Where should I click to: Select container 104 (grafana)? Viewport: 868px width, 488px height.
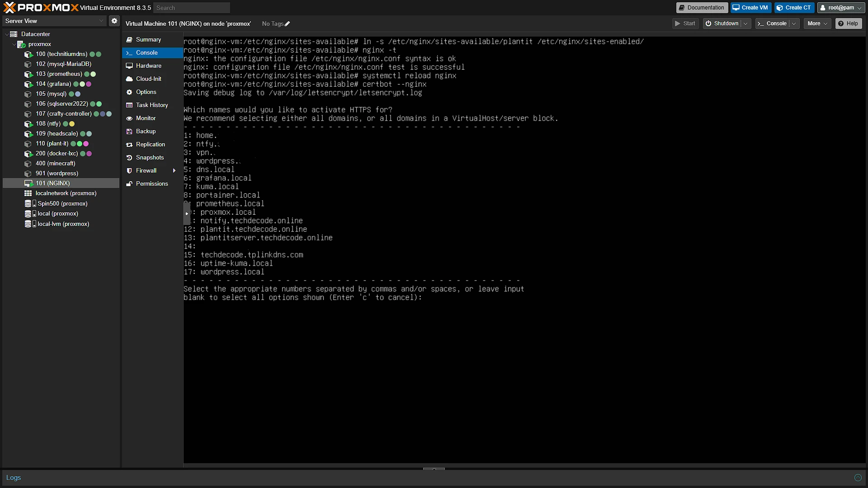click(53, 84)
